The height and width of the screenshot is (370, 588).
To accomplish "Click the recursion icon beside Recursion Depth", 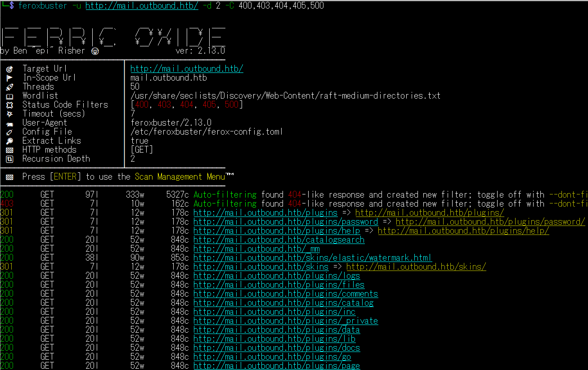I will (10, 159).
